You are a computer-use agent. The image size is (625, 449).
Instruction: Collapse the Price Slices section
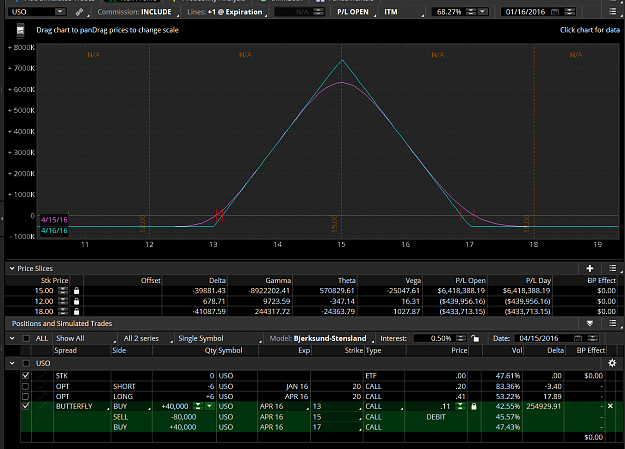[12, 268]
